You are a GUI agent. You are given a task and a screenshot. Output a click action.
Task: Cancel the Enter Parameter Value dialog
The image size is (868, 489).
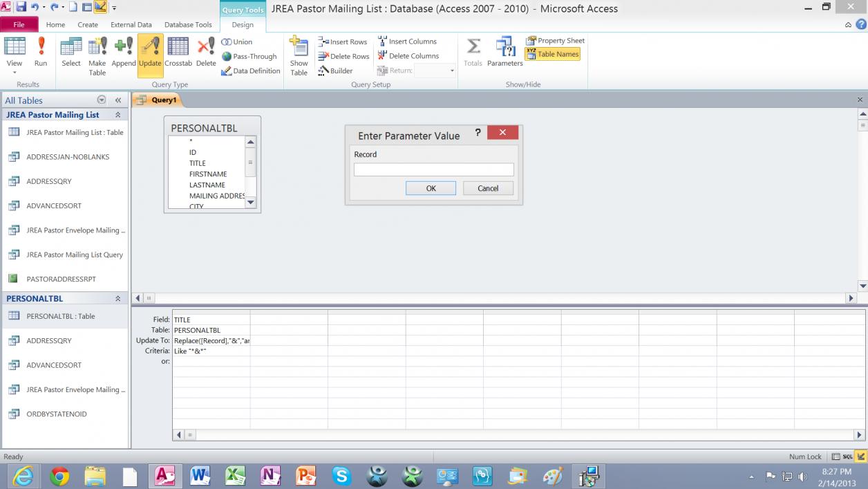pyautogui.click(x=488, y=188)
